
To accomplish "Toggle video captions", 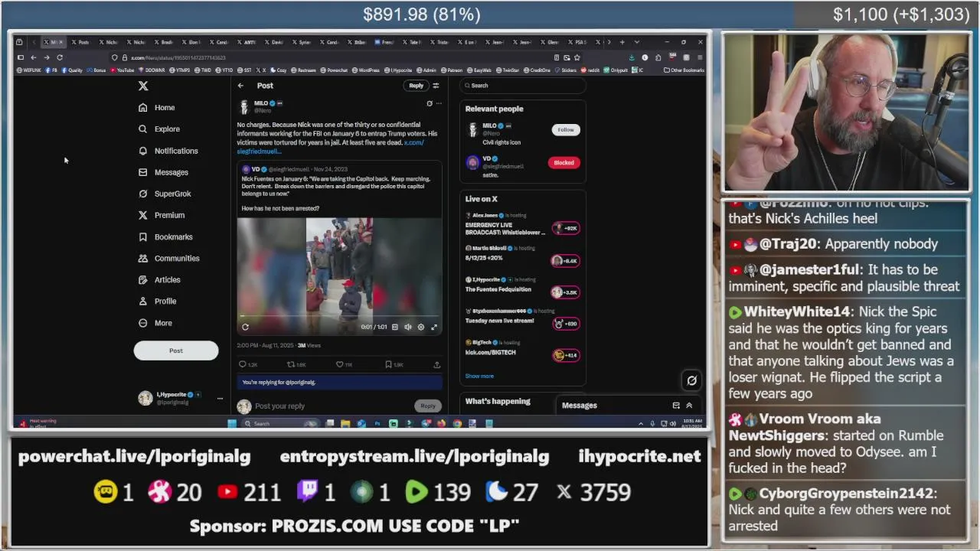I will [395, 327].
